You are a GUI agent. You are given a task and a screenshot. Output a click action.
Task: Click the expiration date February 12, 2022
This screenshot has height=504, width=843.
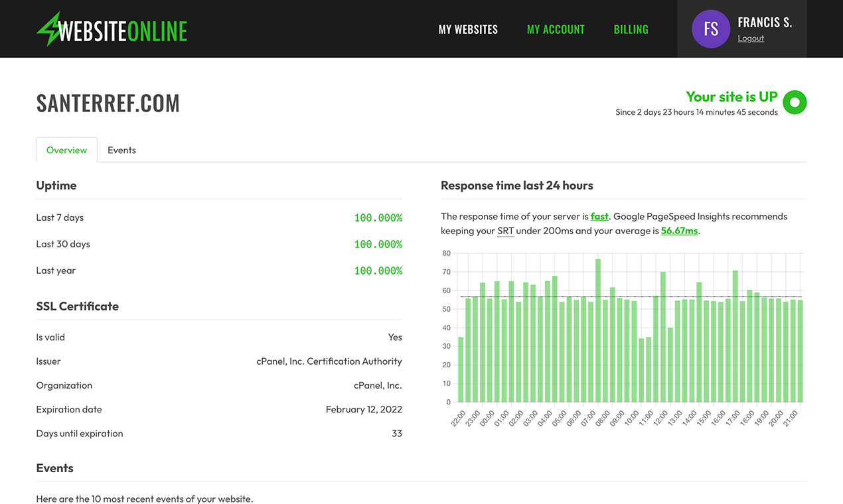[364, 409]
